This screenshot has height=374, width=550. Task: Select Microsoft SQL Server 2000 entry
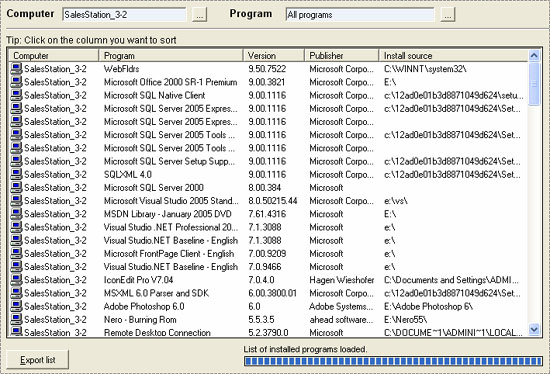pos(154,188)
